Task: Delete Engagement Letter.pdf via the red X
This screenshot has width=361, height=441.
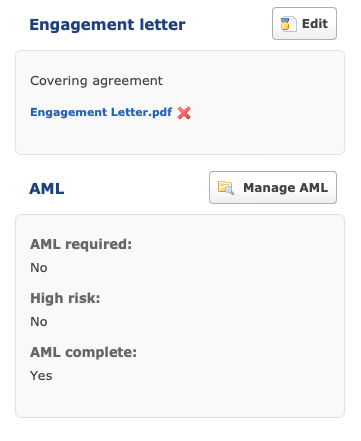Action: click(184, 113)
